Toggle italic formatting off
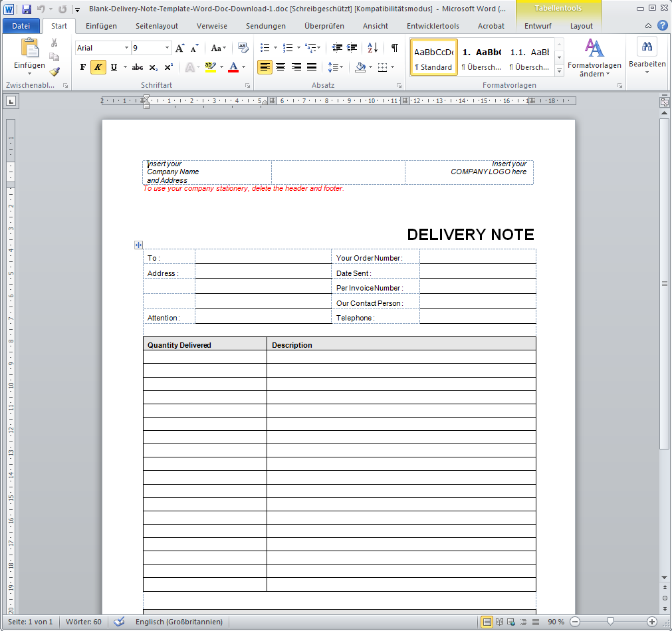Screen dimensions: 672x631 98,67
